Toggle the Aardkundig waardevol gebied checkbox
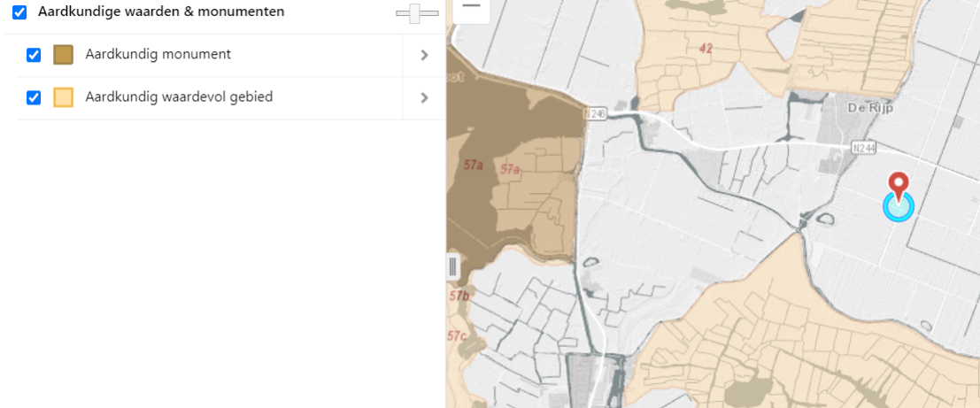The width and height of the screenshot is (980, 408). tap(34, 98)
